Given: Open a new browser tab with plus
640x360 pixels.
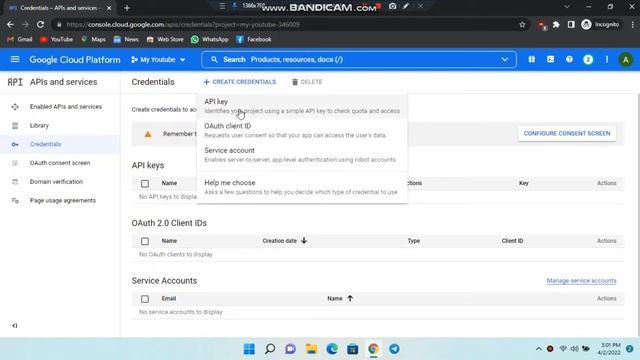Looking at the screenshot, I should point(127,8).
